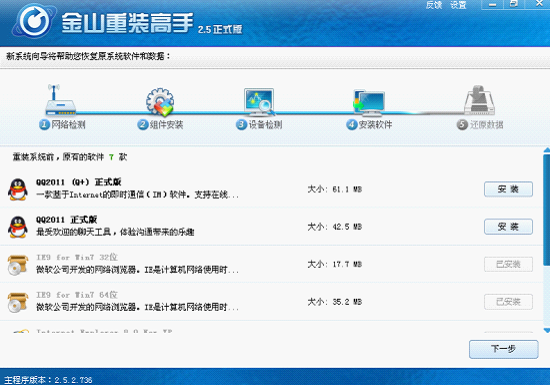Open the 反馈 feedback link
Image resolution: width=550 pixels, height=385 pixels.
click(x=434, y=5)
